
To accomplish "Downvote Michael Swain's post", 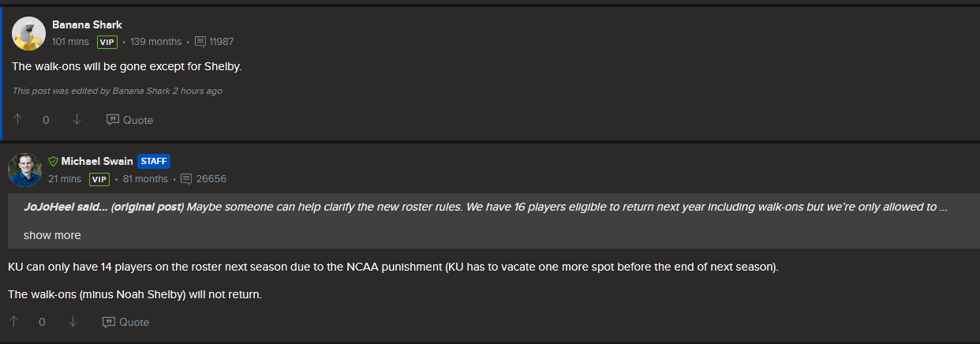I will tap(73, 322).
